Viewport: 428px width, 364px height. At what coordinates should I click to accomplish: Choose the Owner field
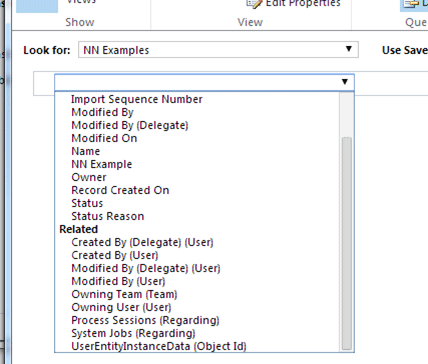pyautogui.click(x=89, y=177)
